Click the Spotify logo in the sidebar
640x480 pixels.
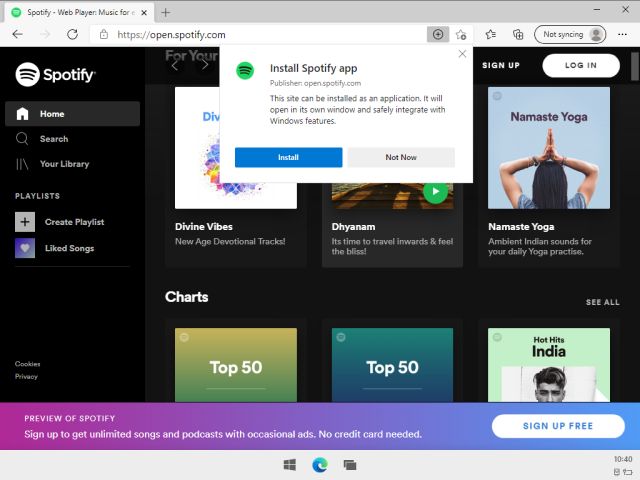click(56, 74)
